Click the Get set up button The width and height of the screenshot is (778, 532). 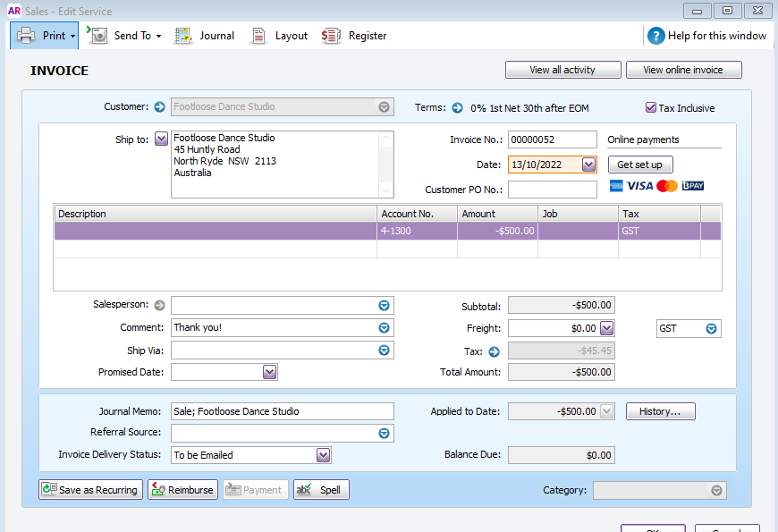click(x=640, y=165)
